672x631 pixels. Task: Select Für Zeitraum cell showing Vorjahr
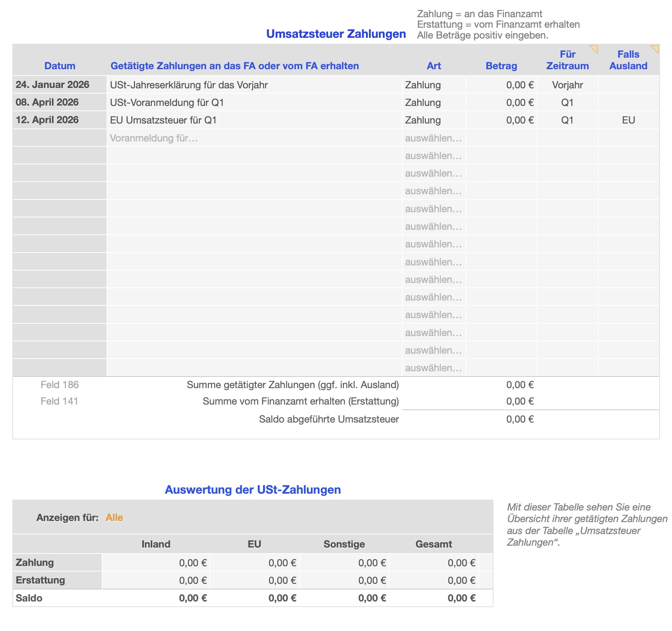click(x=567, y=85)
